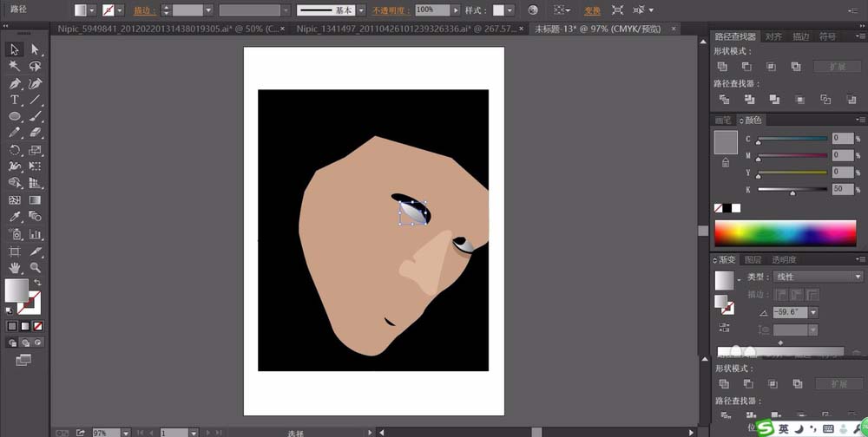The width and height of the screenshot is (868, 437).
Task: Switch to the 透明度 panel tab
Action: pos(784,259)
